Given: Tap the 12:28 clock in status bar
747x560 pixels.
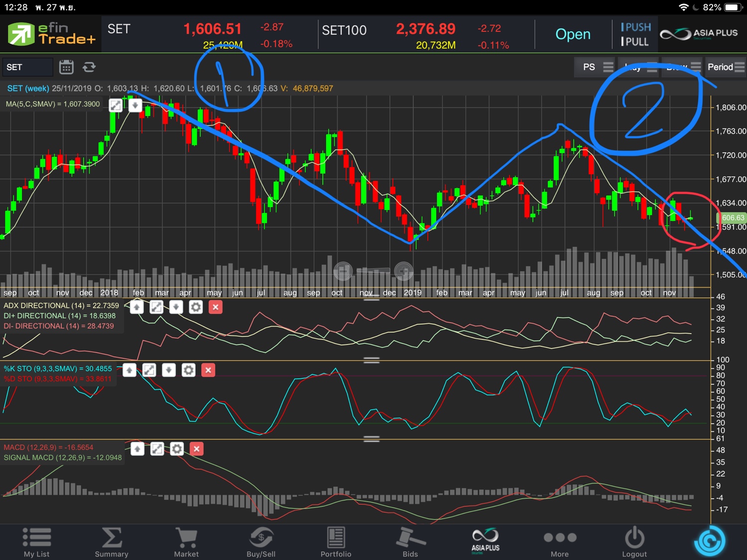Looking at the screenshot, I should pos(16,7).
